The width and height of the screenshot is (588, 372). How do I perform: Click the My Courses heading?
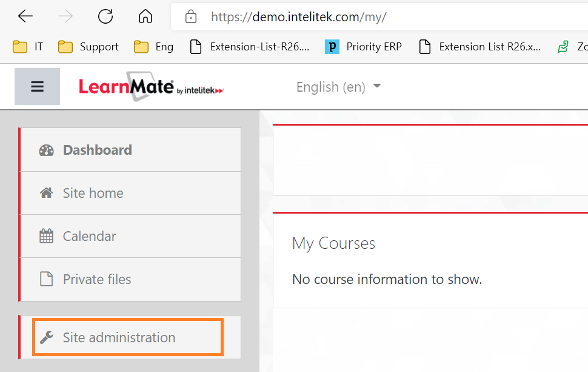pyautogui.click(x=334, y=243)
